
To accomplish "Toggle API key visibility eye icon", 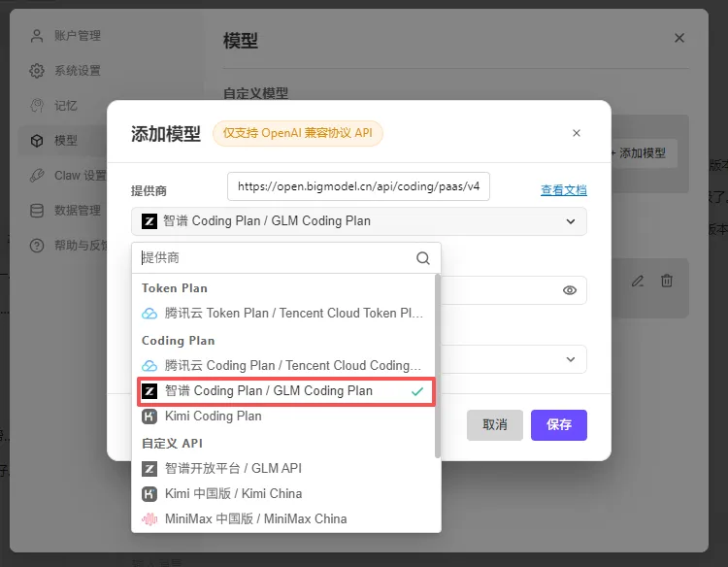I will coord(570,290).
